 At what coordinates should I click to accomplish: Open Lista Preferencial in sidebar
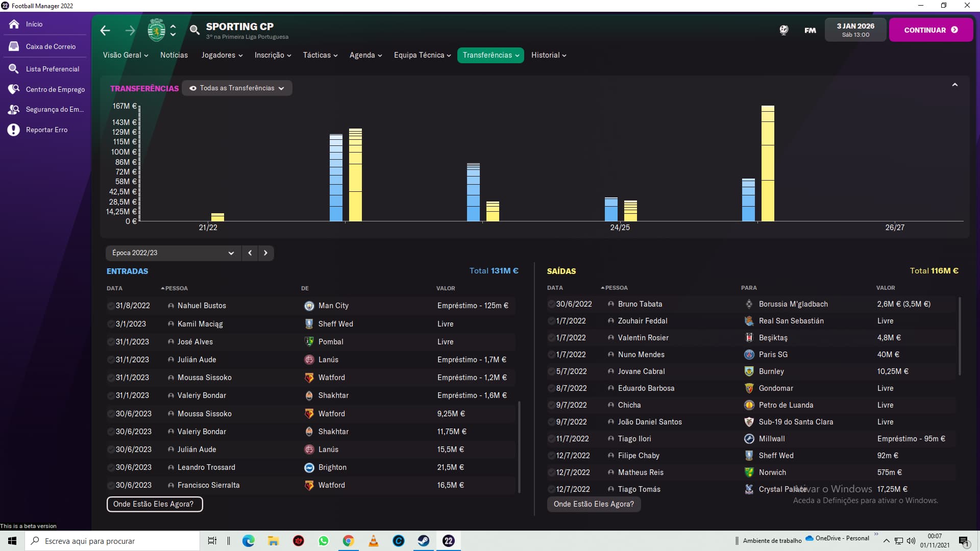click(x=53, y=69)
